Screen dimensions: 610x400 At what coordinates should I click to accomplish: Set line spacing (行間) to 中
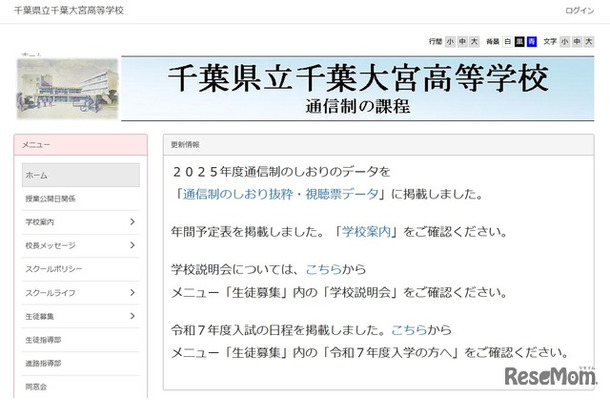coord(462,42)
